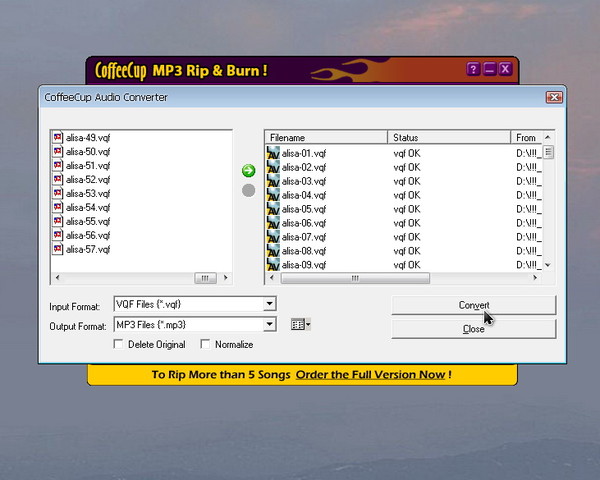Screen dimensions: 600x480
Task: Click the up arrow of the conversion list scrollbar
Action: [x=548, y=137]
